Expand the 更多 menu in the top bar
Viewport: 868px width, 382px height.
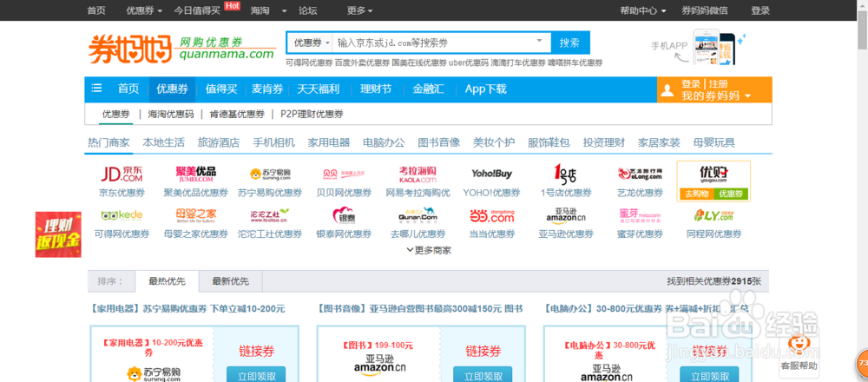click(x=360, y=10)
